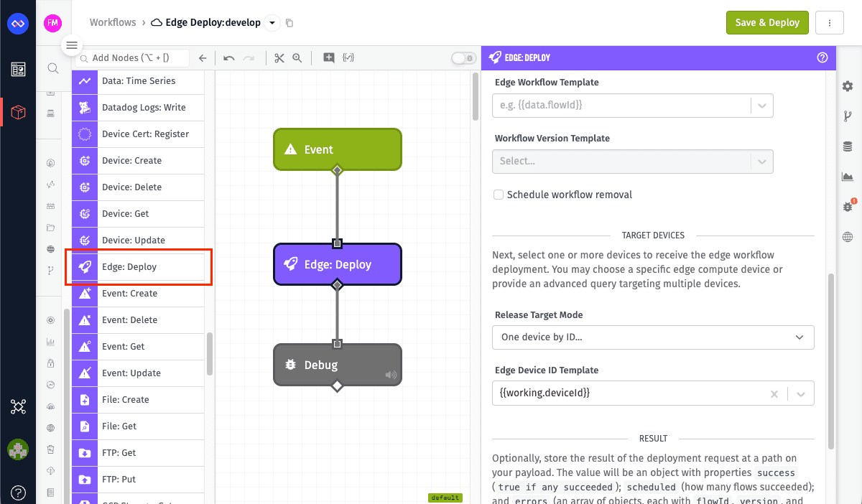
Task: Click the Losant logo icon
Action: (17, 24)
